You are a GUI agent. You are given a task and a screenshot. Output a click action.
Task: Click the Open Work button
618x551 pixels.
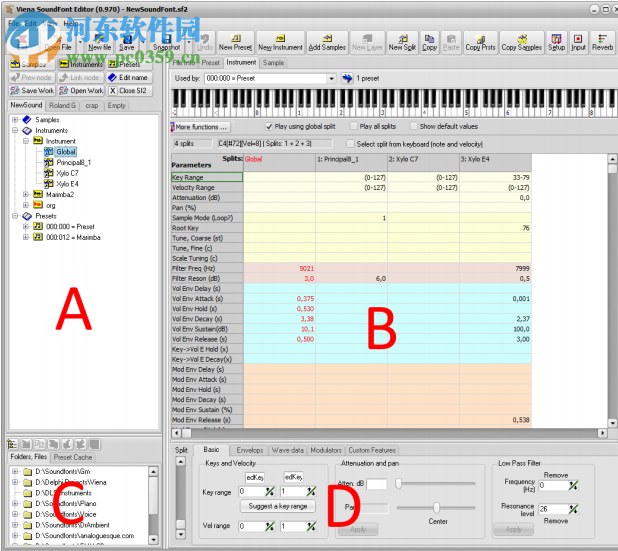(x=81, y=91)
